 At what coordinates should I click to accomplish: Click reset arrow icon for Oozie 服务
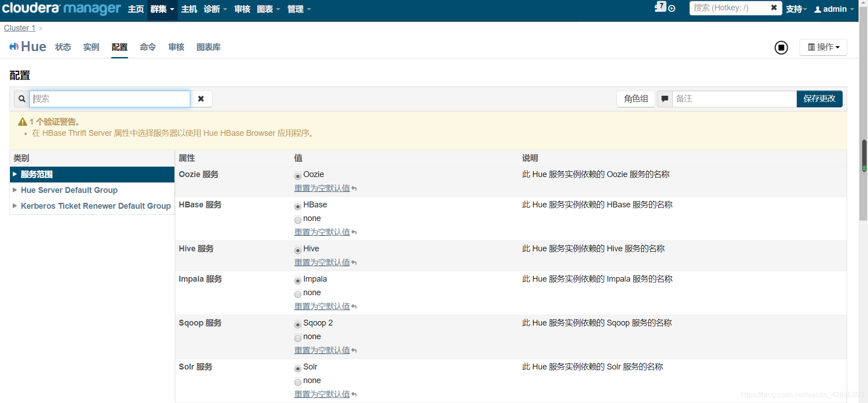pos(354,188)
